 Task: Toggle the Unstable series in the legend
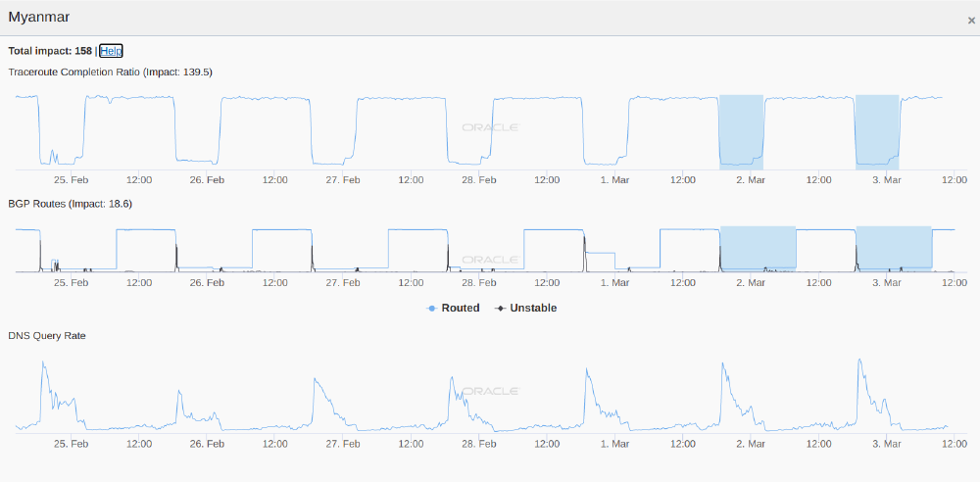526,308
